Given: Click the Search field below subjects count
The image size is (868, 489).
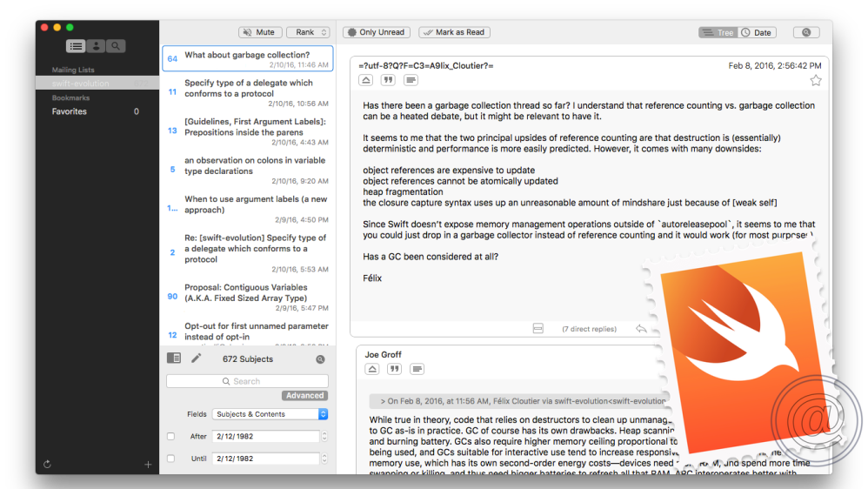Looking at the screenshot, I should [x=247, y=381].
